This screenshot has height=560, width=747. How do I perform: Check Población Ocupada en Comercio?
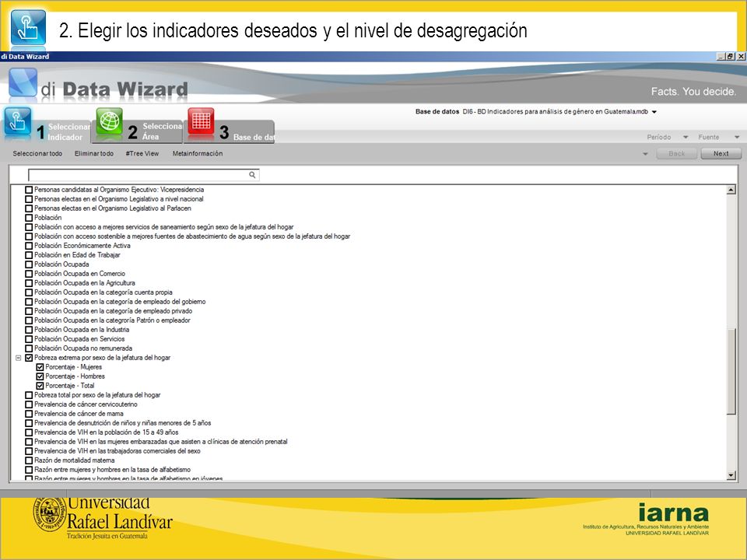click(x=29, y=274)
